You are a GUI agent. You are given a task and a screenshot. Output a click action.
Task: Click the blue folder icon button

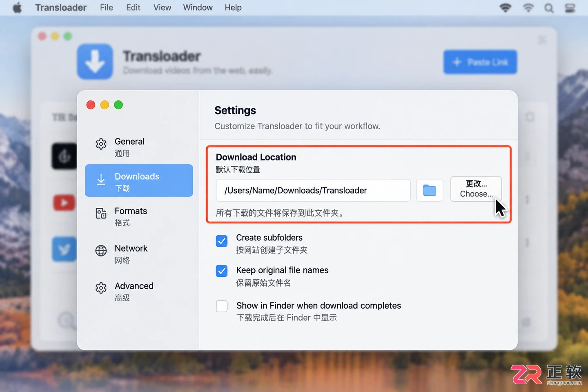pos(430,190)
